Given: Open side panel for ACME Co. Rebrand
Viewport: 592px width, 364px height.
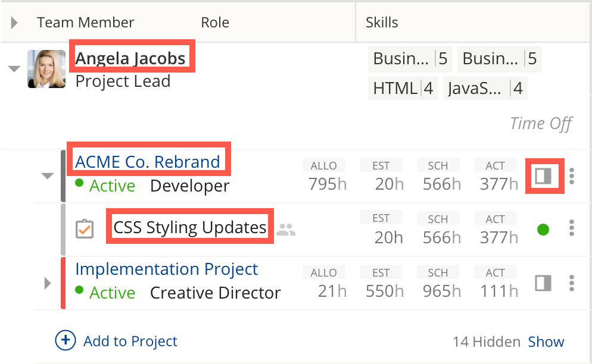Looking at the screenshot, I should point(543,175).
